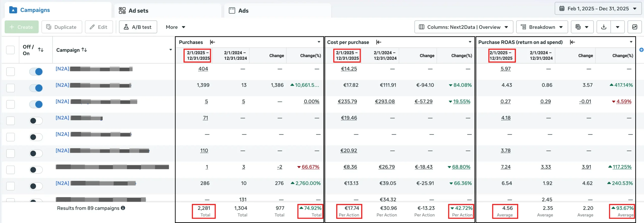Collapse the Cost per purchase column group
Screen dimensions: 644x223
tap(379, 42)
